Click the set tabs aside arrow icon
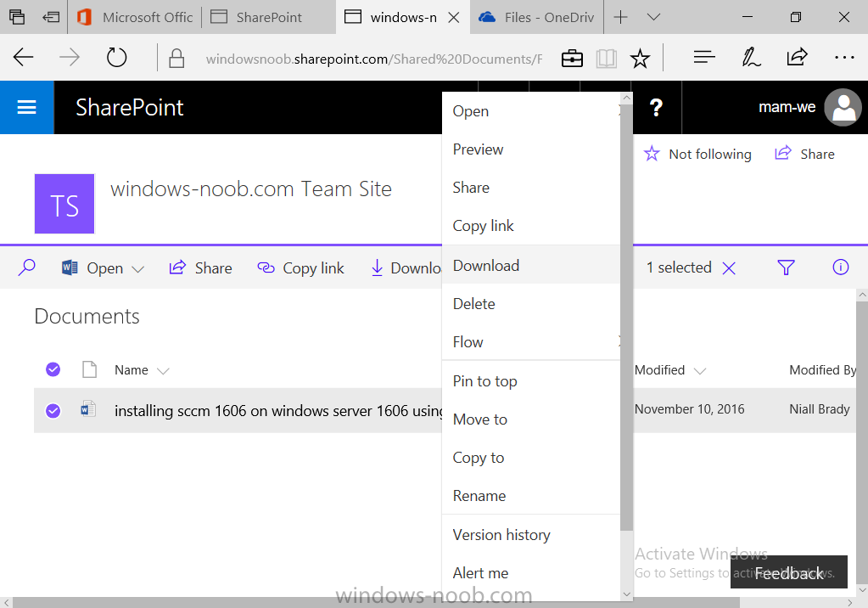The width and height of the screenshot is (868, 608). 51,17
